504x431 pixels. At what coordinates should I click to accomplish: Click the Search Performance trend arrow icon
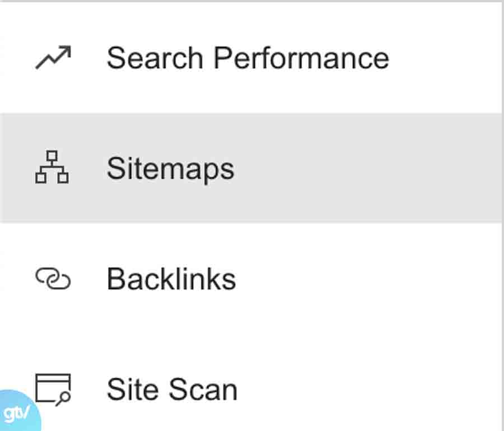point(53,58)
